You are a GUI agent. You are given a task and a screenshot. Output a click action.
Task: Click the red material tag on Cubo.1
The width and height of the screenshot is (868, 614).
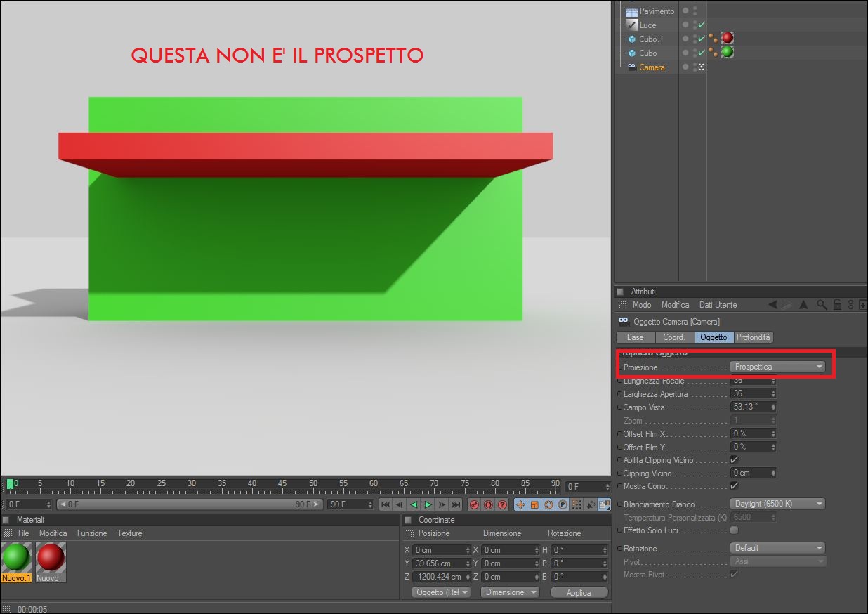[728, 38]
